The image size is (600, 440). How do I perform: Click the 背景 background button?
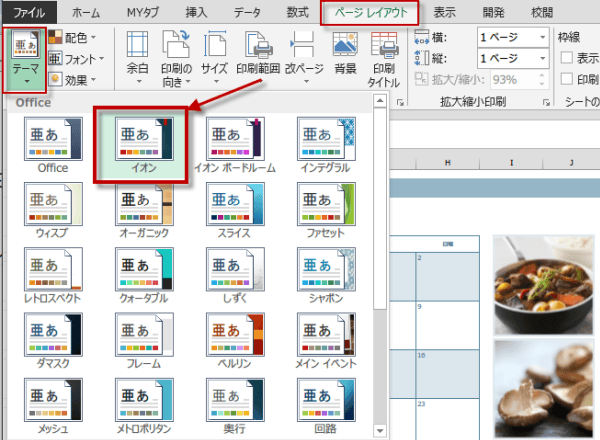coord(346,54)
